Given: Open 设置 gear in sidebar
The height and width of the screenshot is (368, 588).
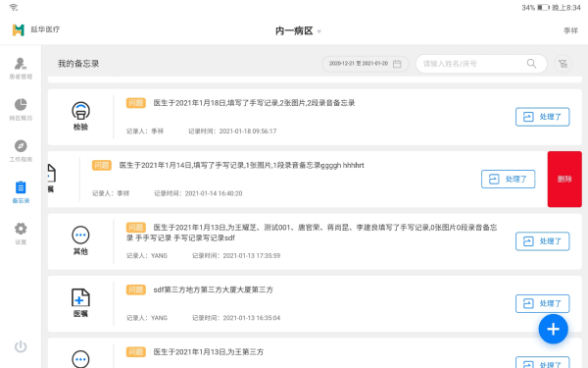Looking at the screenshot, I should click(21, 234).
